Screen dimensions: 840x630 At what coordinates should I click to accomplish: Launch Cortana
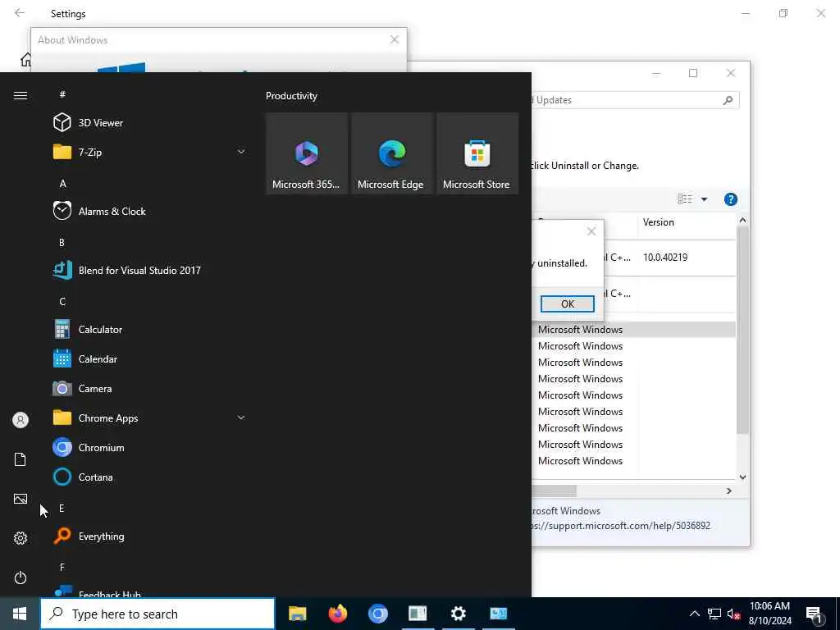(150, 477)
